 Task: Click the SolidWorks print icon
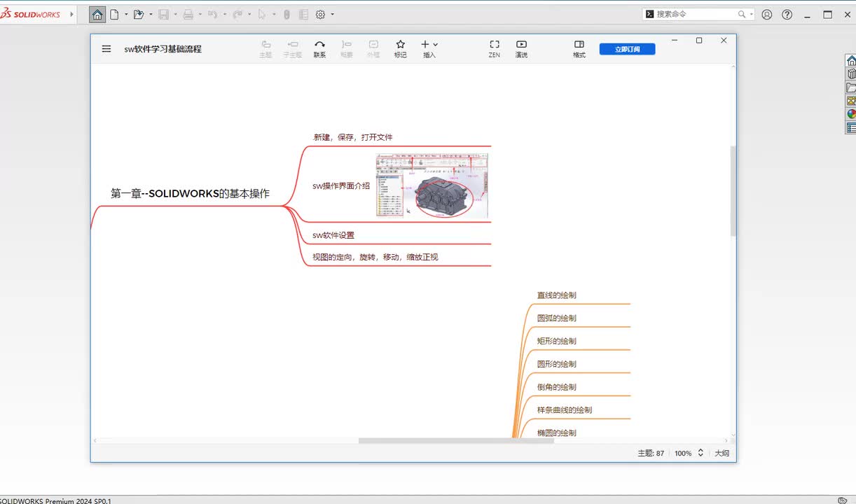188,14
